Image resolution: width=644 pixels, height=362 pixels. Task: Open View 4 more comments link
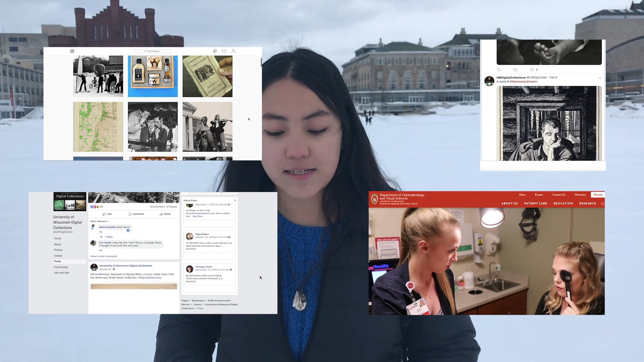[x=104, y=256]
